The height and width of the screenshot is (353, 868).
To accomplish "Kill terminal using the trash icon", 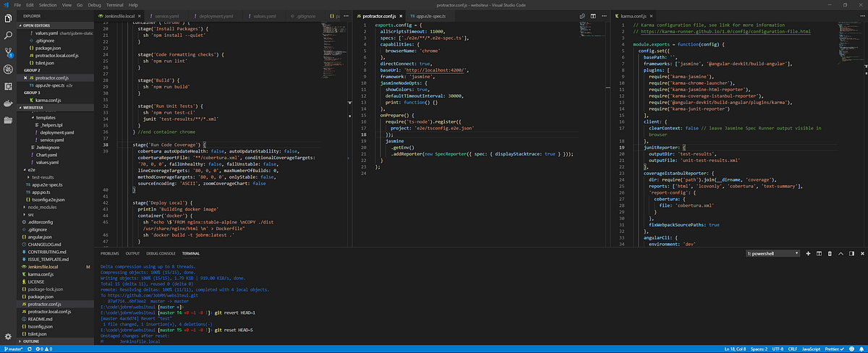I will 830,254.
